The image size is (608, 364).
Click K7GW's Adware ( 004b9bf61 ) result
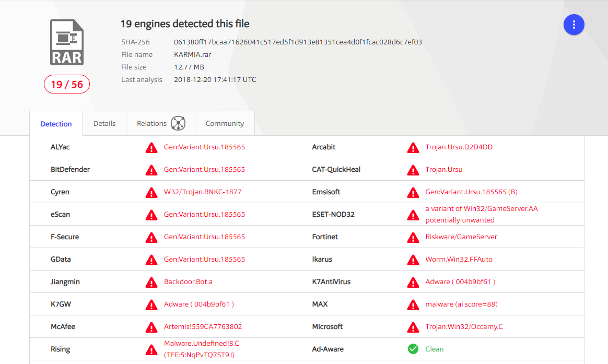tap(198, 304)
